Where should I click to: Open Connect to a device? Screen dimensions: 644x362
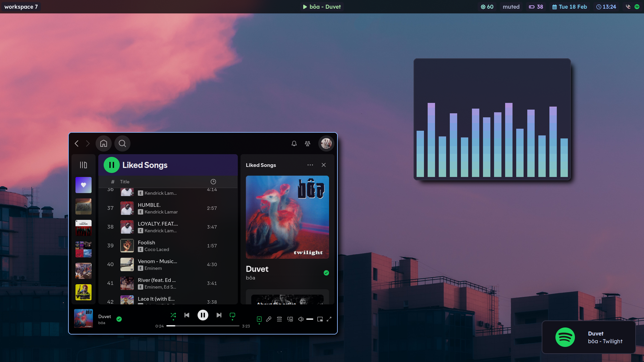[290, 319]
